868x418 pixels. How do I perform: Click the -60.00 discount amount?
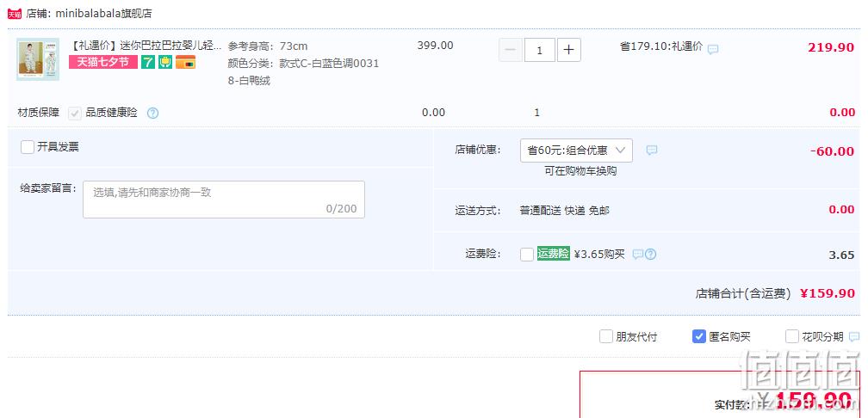832,151
